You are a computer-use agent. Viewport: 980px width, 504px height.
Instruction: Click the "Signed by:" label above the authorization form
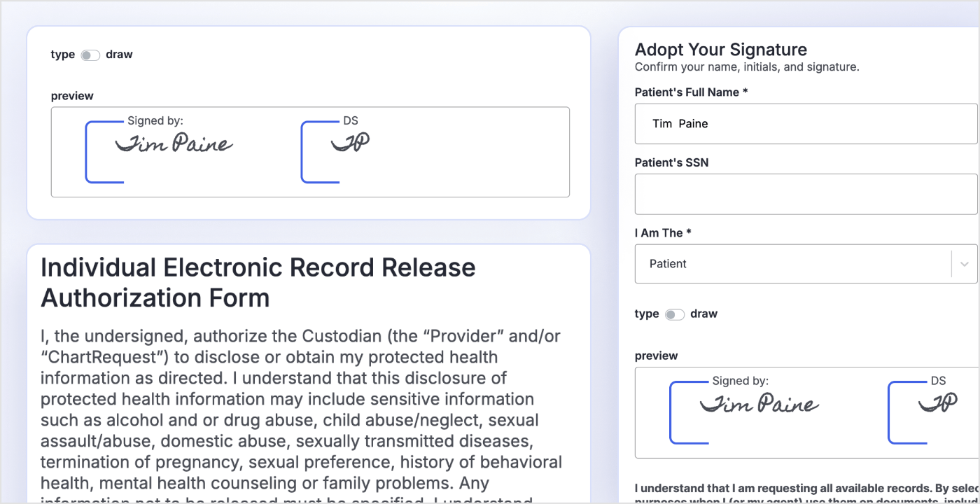click(x=155, y=121)
